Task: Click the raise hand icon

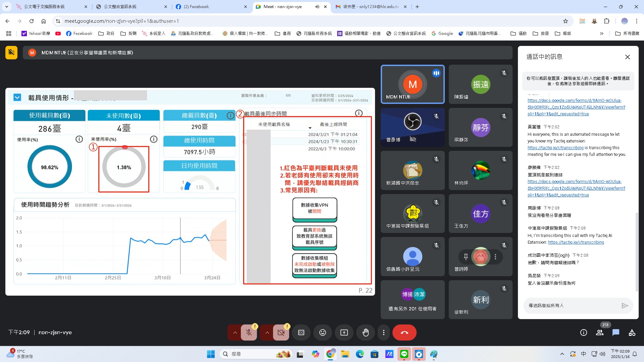Action: pos(366,333)
